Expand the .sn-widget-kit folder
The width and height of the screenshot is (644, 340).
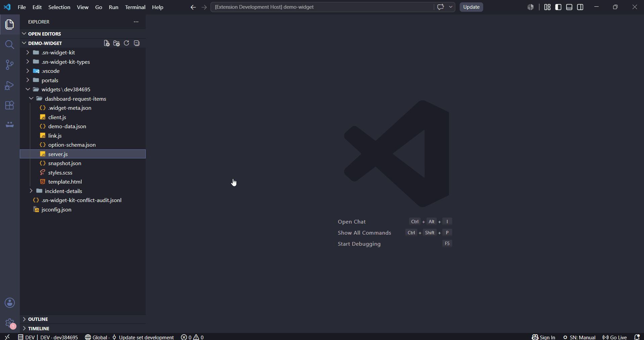pyautogui.click(x=83, y=52)
